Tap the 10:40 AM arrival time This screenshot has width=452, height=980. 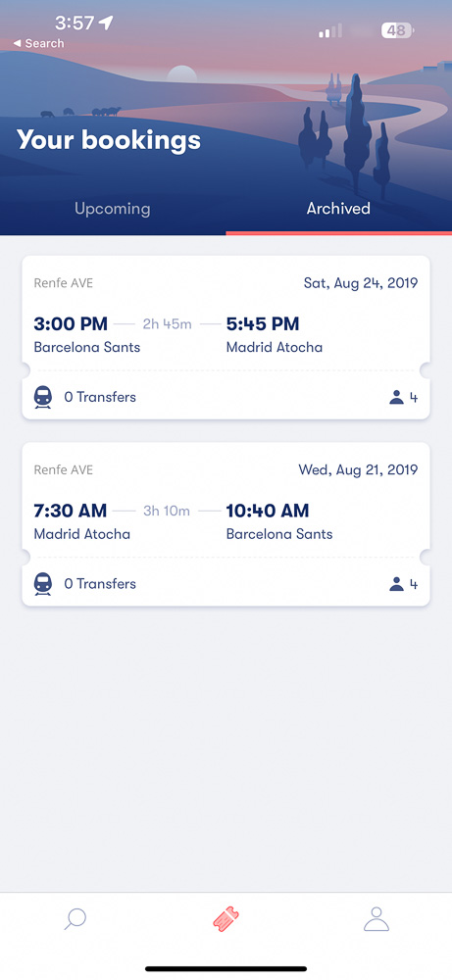(268, 511)
